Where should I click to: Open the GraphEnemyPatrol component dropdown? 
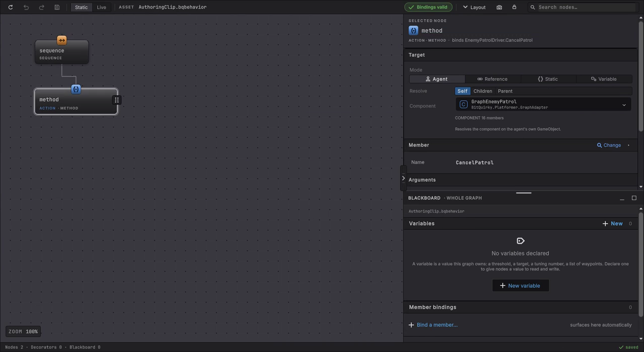pyautogui.click(x=543, y=104)
